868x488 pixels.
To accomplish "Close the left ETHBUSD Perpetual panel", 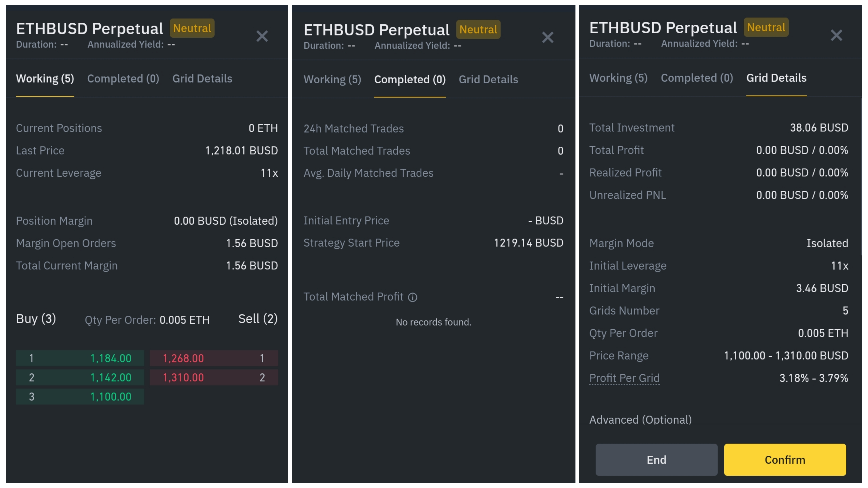I will coord(262,36).
